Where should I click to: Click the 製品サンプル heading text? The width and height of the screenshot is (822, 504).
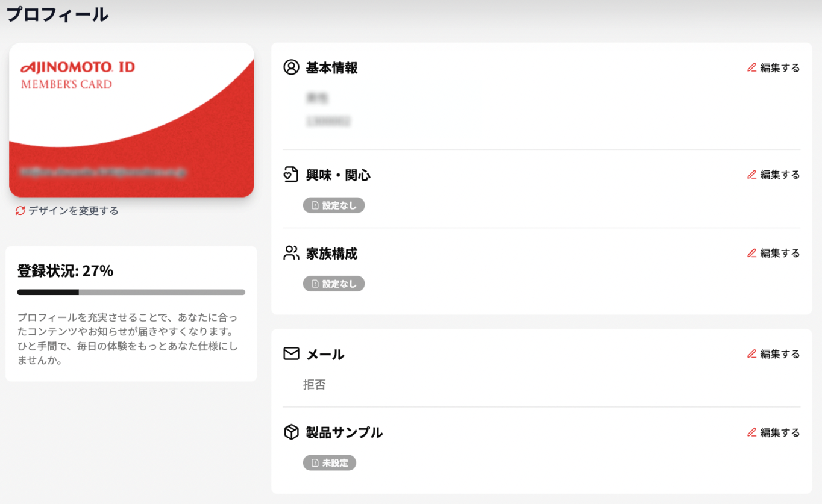coord(345,432)
